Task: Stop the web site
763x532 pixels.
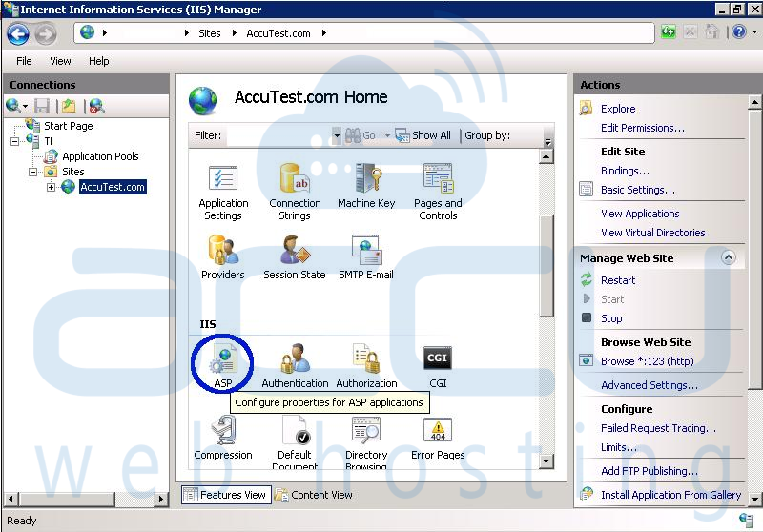Action: tap(611, 318)
